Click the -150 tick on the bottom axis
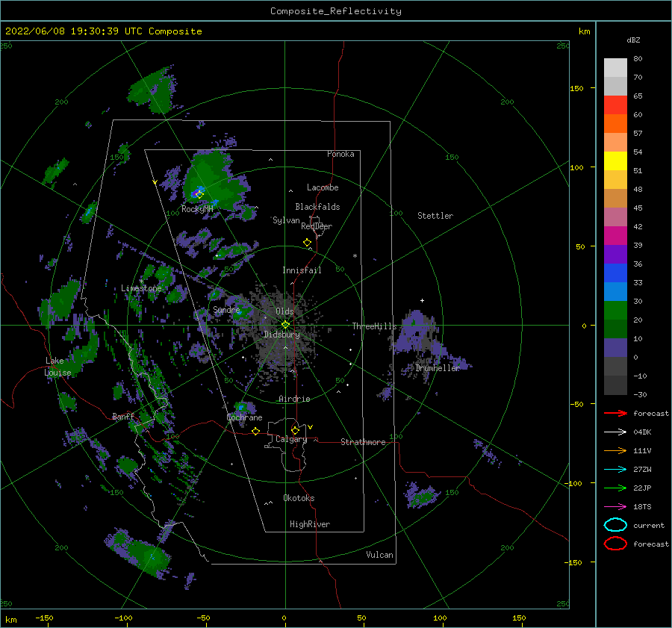 44,618
